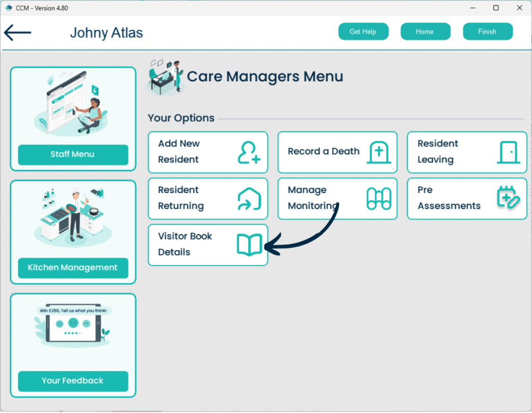Image resolution: width=532 pixels, height=413 pixels.
Task: Click the Resident Returning house-arrow icon
Action: pyautogui.click(x=249, y=199)
